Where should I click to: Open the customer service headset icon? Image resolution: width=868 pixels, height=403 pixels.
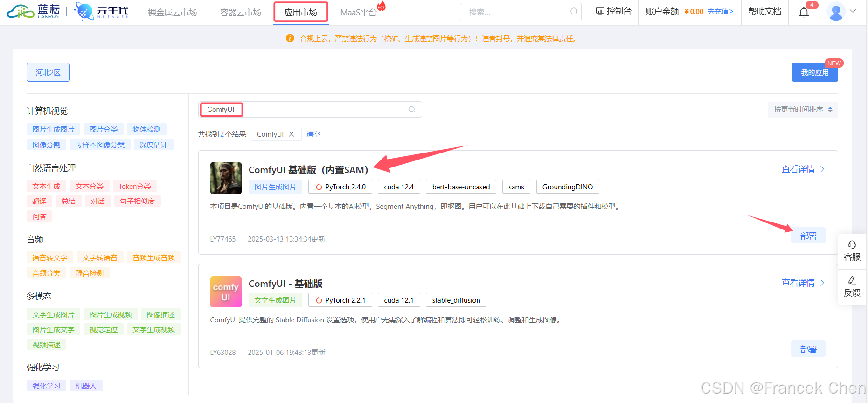coord(852,244)
